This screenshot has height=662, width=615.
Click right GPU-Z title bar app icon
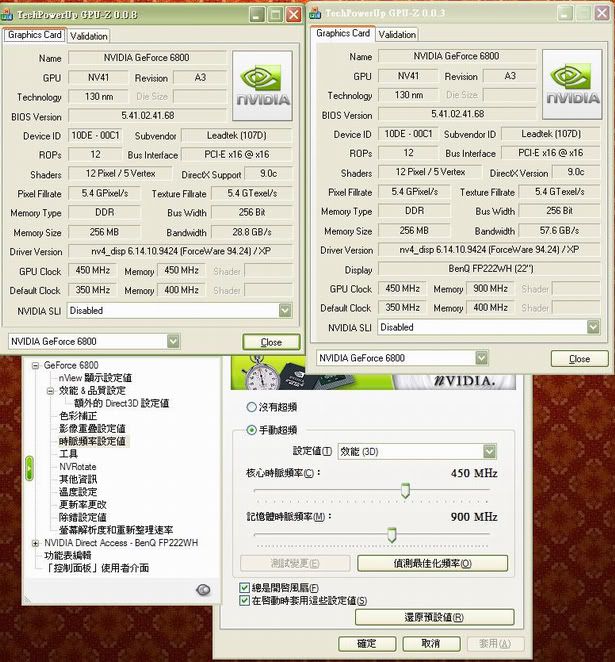(x=315, y=13)
